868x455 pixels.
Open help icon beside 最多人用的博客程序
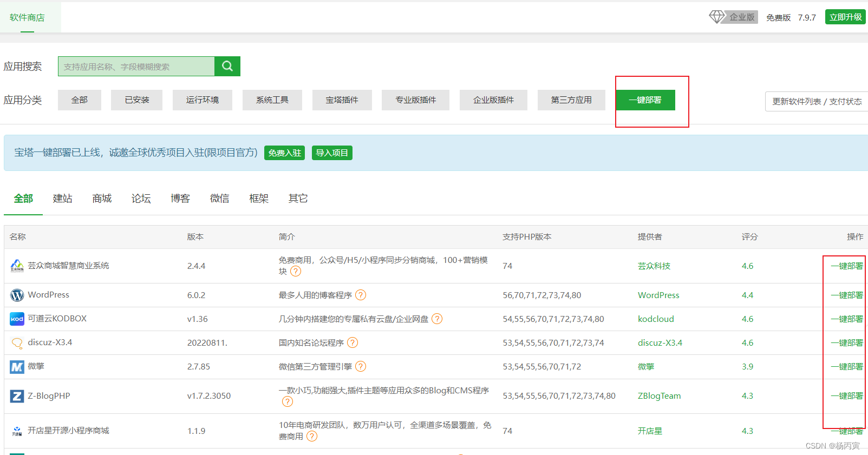[361, 295]
